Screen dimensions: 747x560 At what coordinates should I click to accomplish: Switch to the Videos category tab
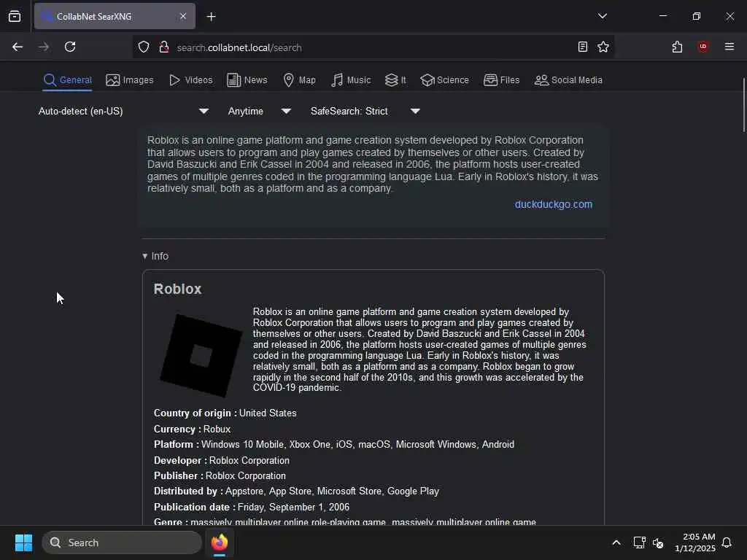coord(190,80)
